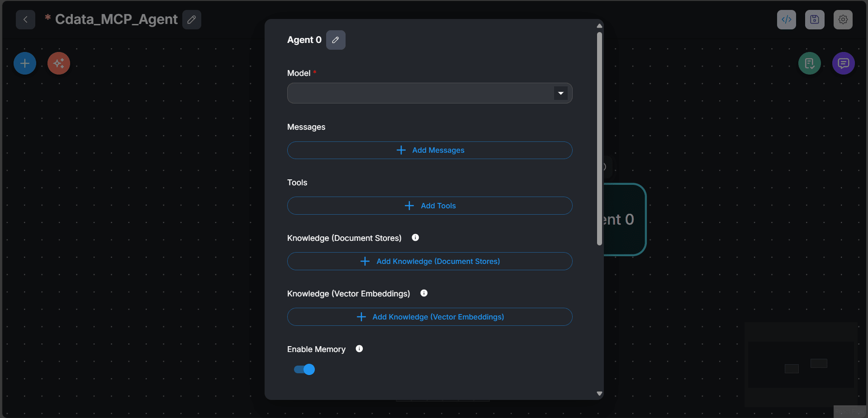Open the API code icon
This screenshot has width=868, height=418.
pos(786,19)
